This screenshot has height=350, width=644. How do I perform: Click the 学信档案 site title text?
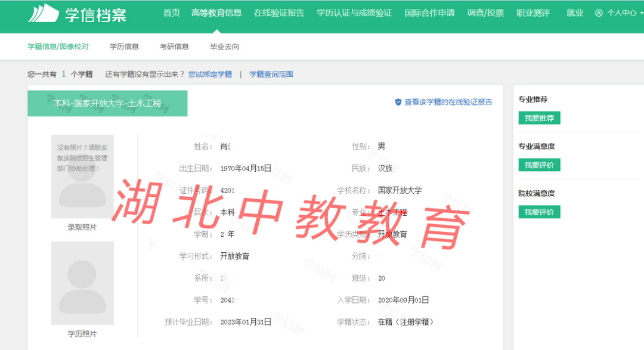95,15
